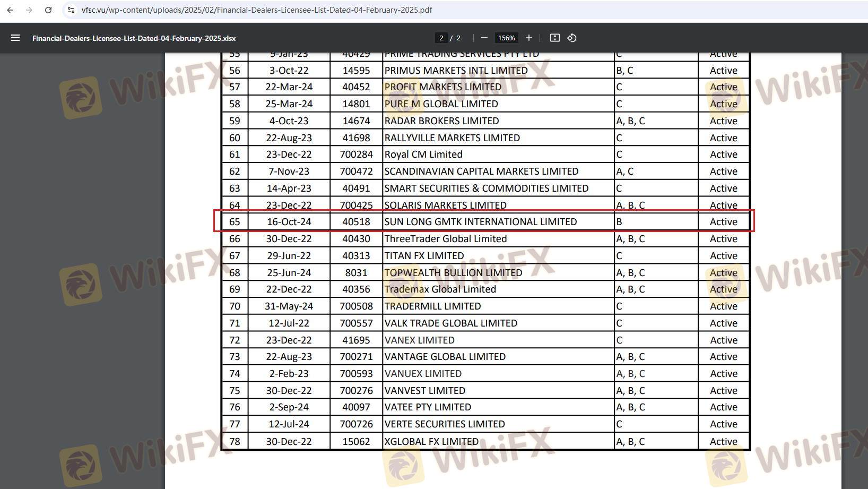Select VATEE PTY LIMITED

(428, 407)
